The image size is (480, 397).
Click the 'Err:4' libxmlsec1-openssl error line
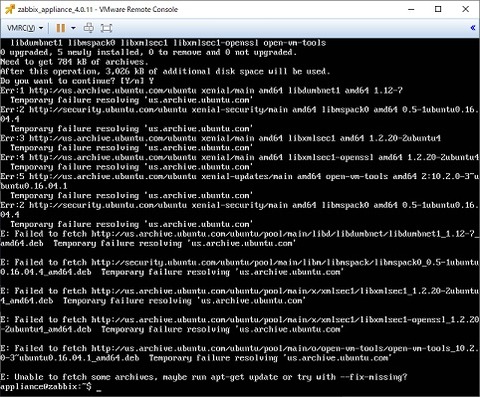pos(240,157)
